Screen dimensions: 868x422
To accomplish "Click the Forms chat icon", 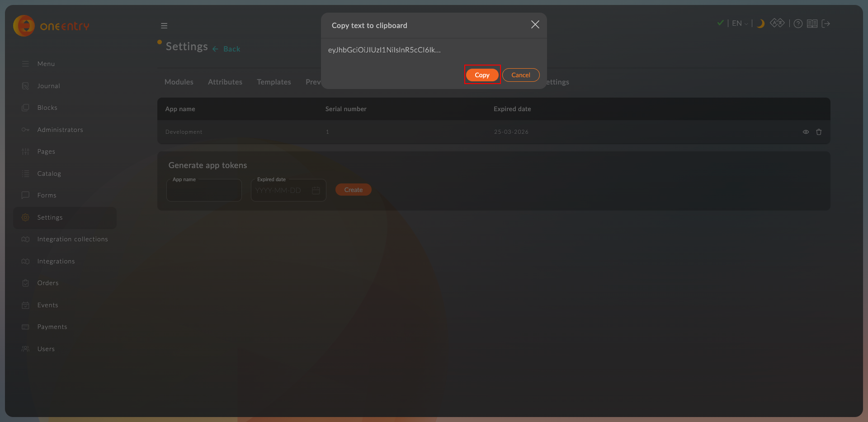I will coord(25,195).
